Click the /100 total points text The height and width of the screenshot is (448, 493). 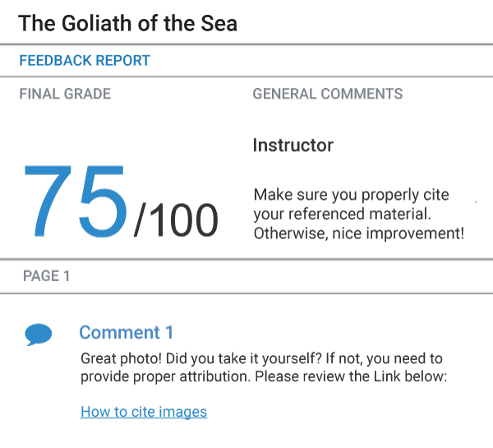tap(176, 219)
